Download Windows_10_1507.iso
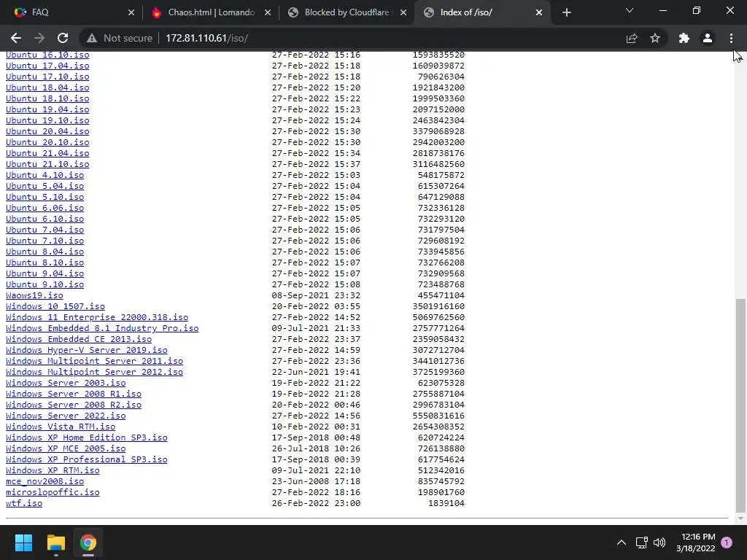Image resolution: width=747 pixels, height=560 pixels. click(55, 307)
